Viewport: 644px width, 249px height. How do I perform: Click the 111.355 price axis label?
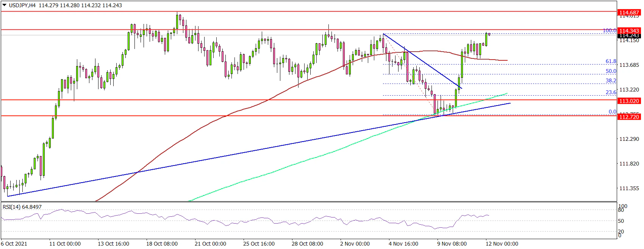[629, 188]
